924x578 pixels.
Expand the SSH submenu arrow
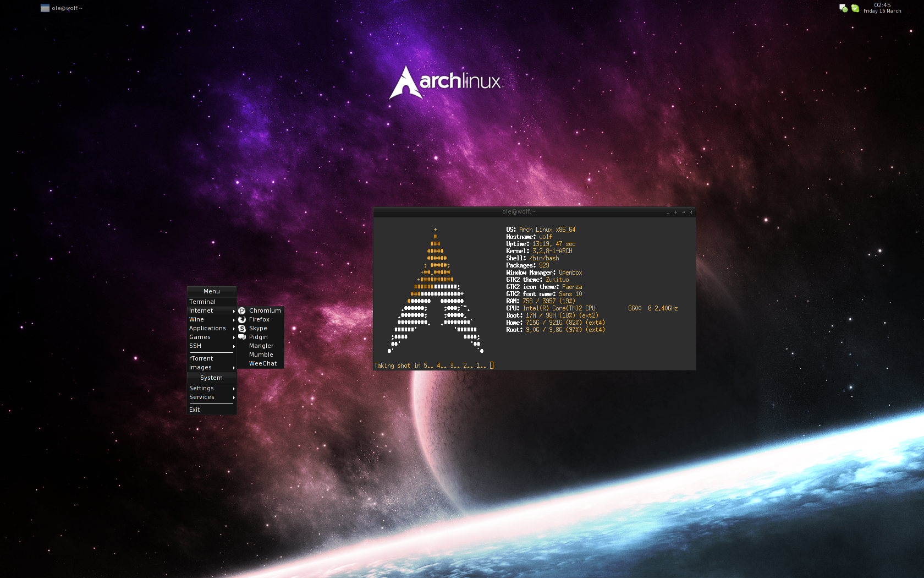coord(234,346)
